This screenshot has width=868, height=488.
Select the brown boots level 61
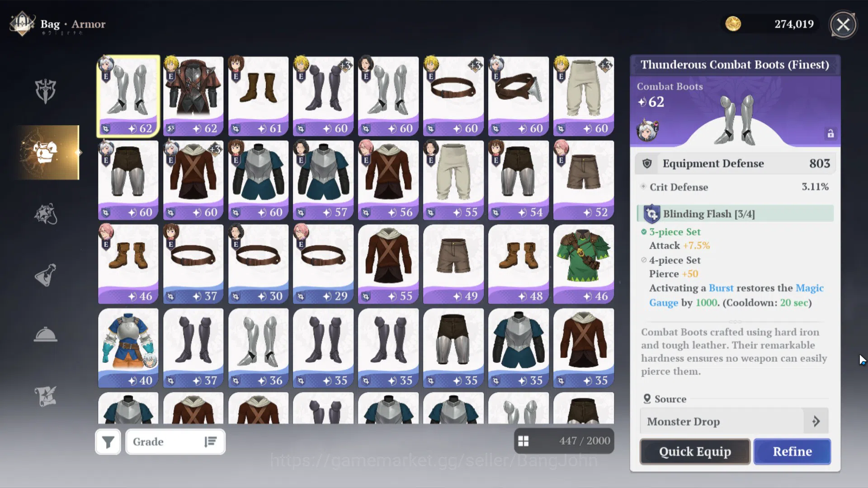point(258,96)
